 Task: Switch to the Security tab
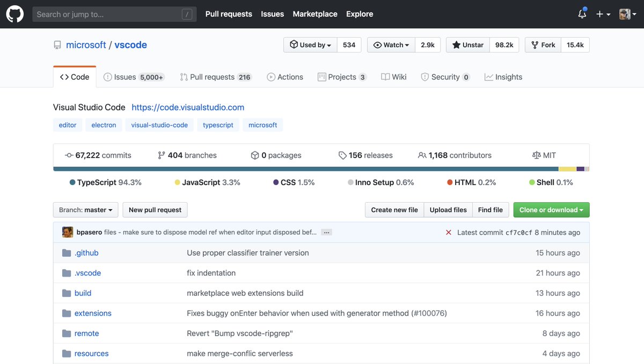tap(445, 77)
